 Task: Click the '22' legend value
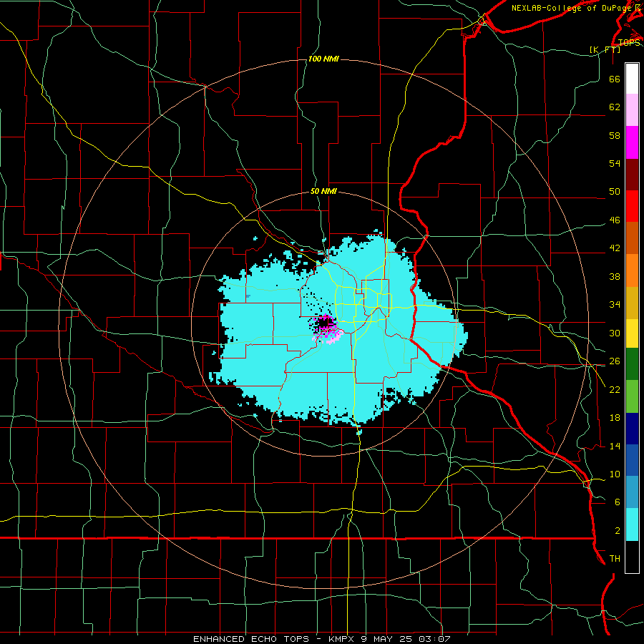pos(615,390)
